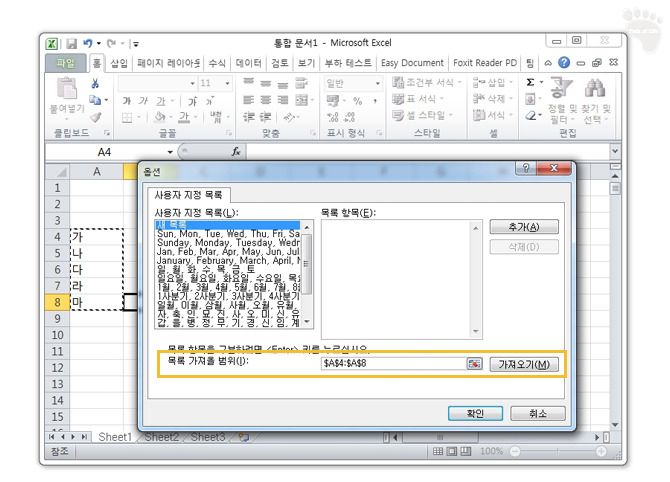Image resolution: width=670 pixels, height=482 pixels.
Task: Click the Sort and Filter icon
Action: [561, 87]
